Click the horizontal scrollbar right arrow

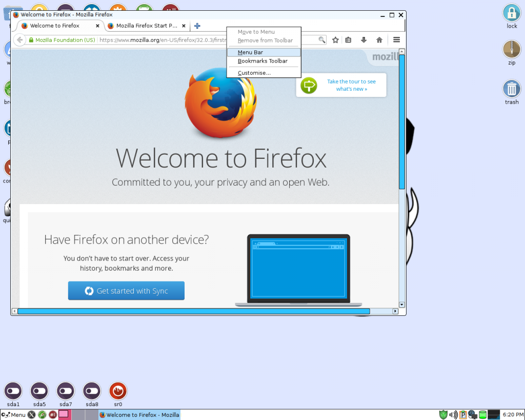(x=395, y=311)
